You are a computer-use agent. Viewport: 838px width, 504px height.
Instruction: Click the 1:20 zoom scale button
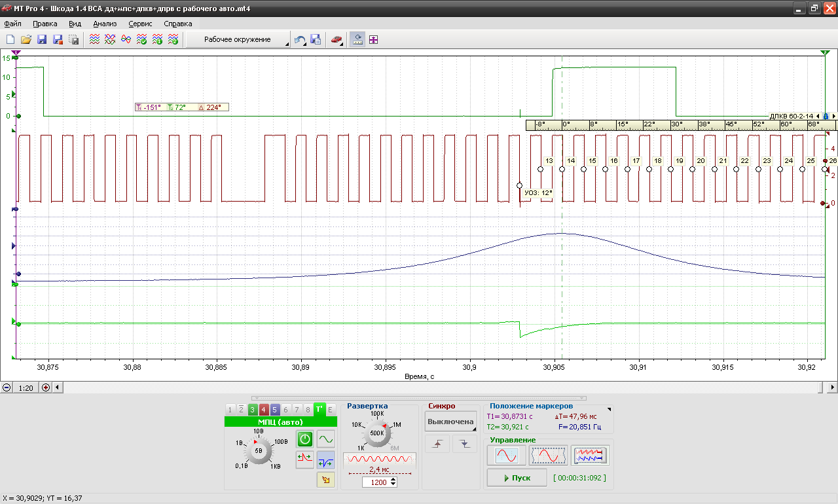26,387
